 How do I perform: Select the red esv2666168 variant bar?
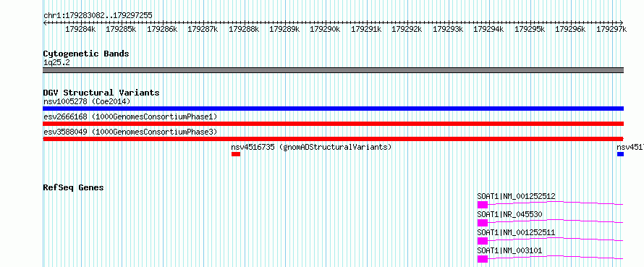pyautogui.click(x=334, y=124)
